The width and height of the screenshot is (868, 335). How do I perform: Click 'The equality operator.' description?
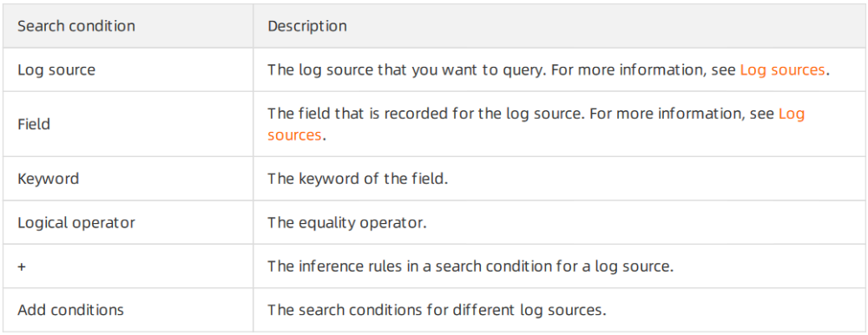pos(348,222)
